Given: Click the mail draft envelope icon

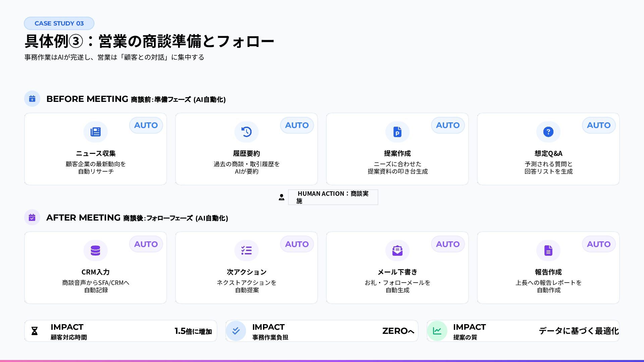Looking at the screenshot, I should pos(397,250).
